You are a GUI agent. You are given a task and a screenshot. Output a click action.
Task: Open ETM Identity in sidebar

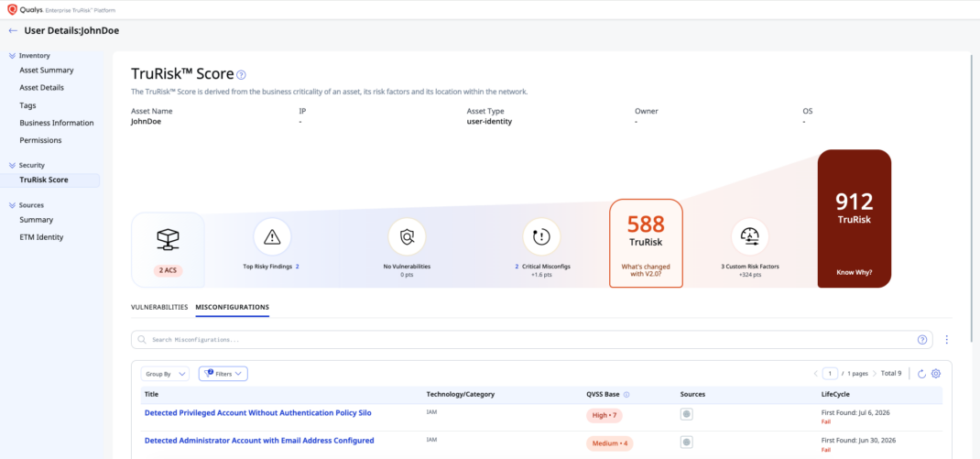pos(41,237)
